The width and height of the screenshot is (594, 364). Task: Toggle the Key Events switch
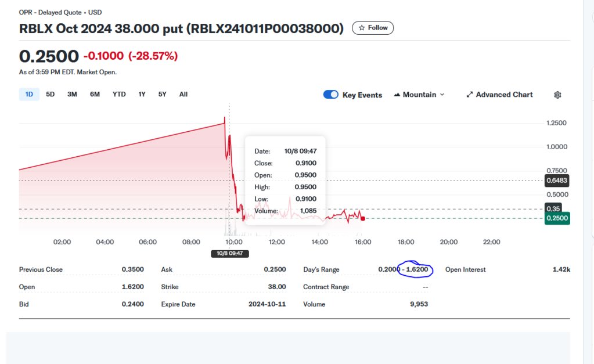pos(331,94)
